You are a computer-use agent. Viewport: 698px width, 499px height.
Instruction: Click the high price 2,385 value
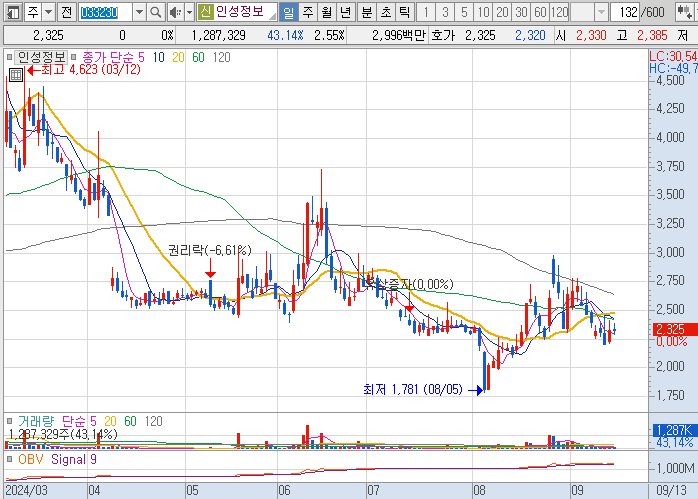tap(652, 35)
